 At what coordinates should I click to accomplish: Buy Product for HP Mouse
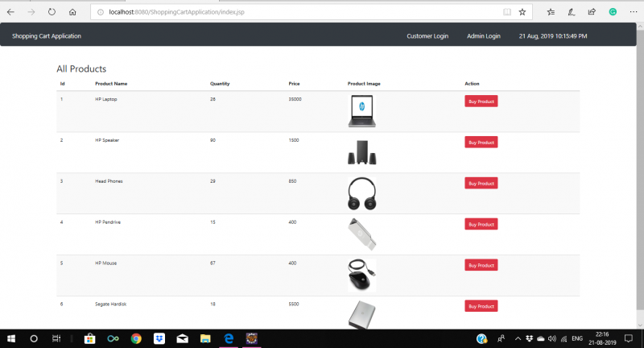click(481, 265)
